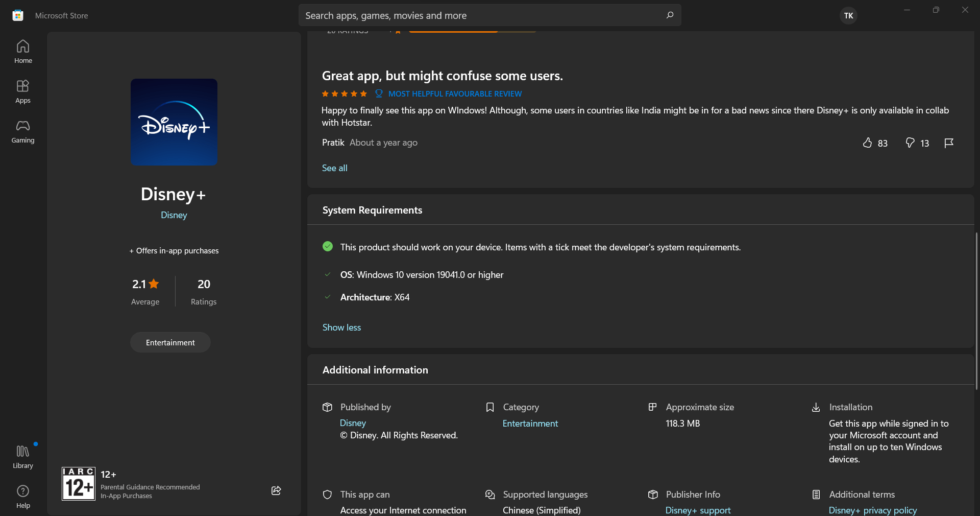This screenshot has width=980, height=516.
Task: Open Entertainment link under Category
Action: (x=530, y=424)
